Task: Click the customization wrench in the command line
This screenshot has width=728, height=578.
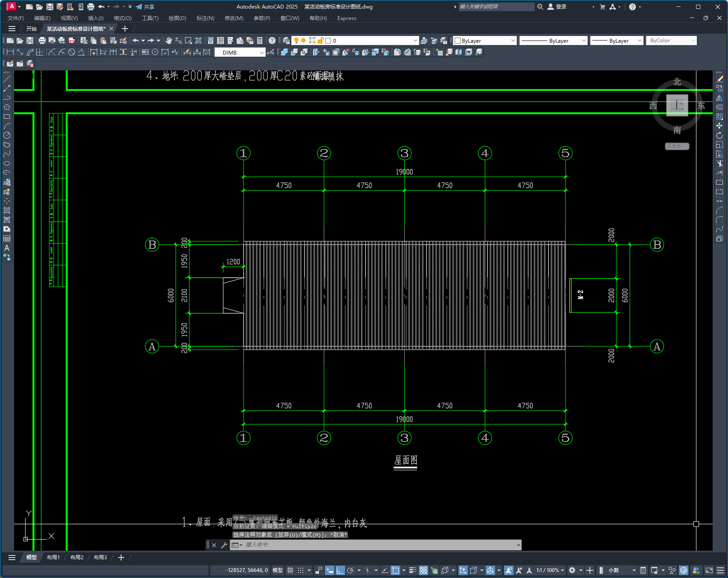Action: point(224,545)
